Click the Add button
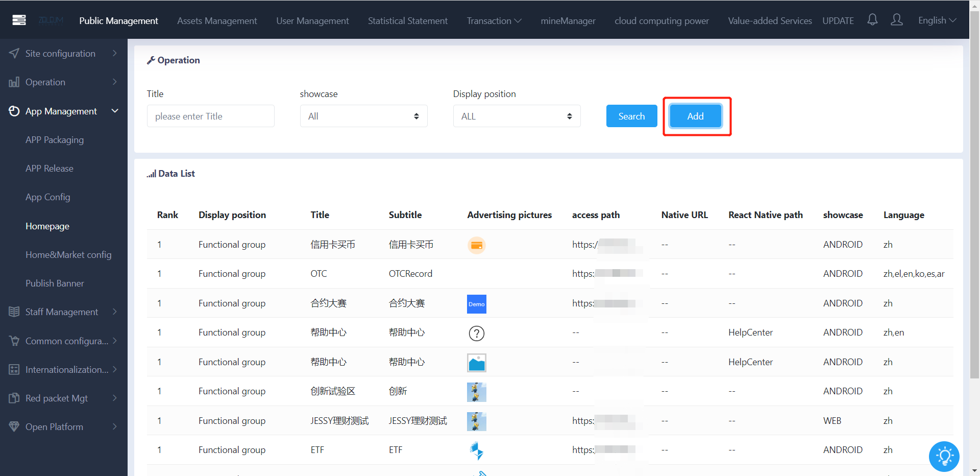 coord(696,116)
